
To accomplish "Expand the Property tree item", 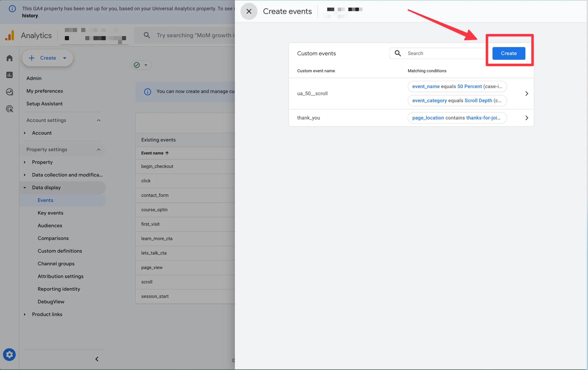I will pyautogui.click(x=25, y=162).
